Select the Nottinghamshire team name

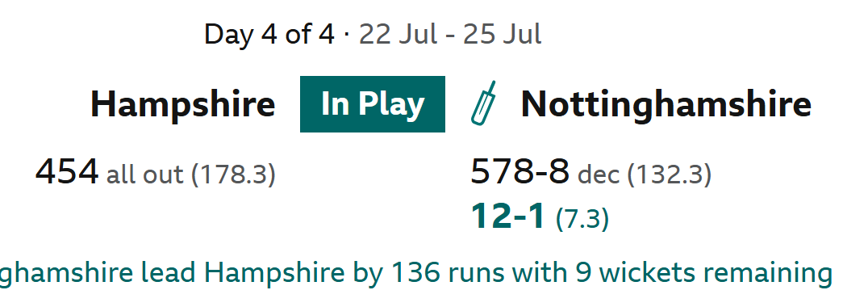pos(666,104)
